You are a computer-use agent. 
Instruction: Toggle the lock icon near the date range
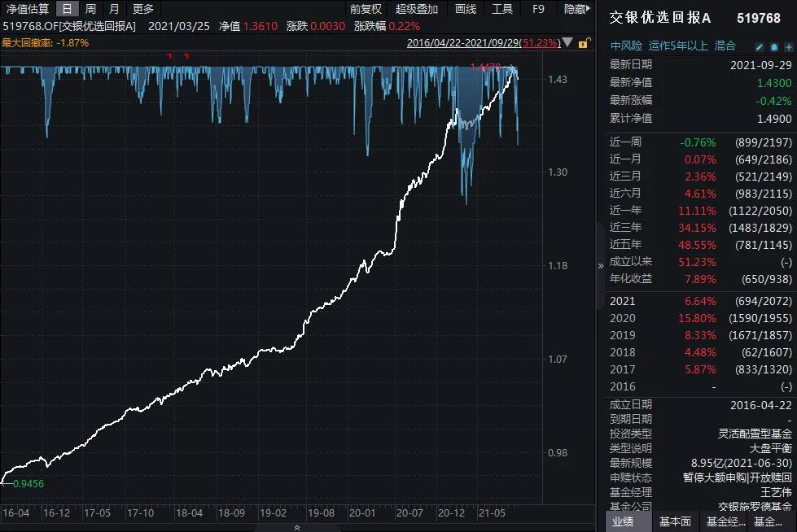click(585, 43)
